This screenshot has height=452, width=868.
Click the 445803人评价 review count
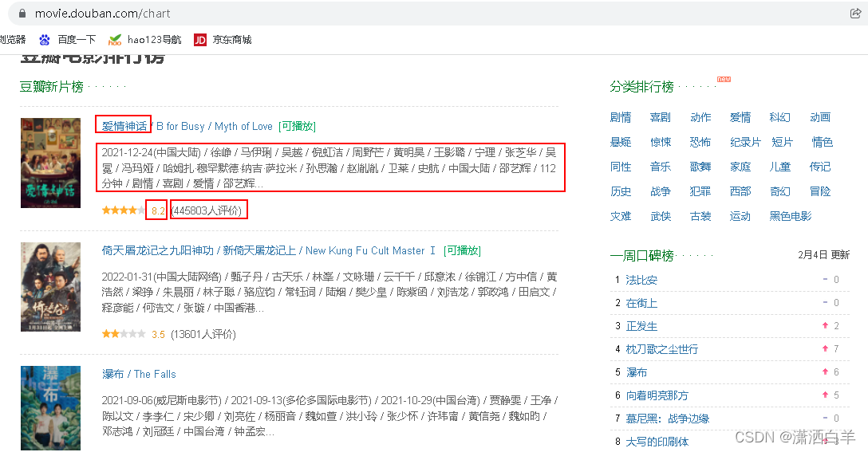(x=207, y=210)
